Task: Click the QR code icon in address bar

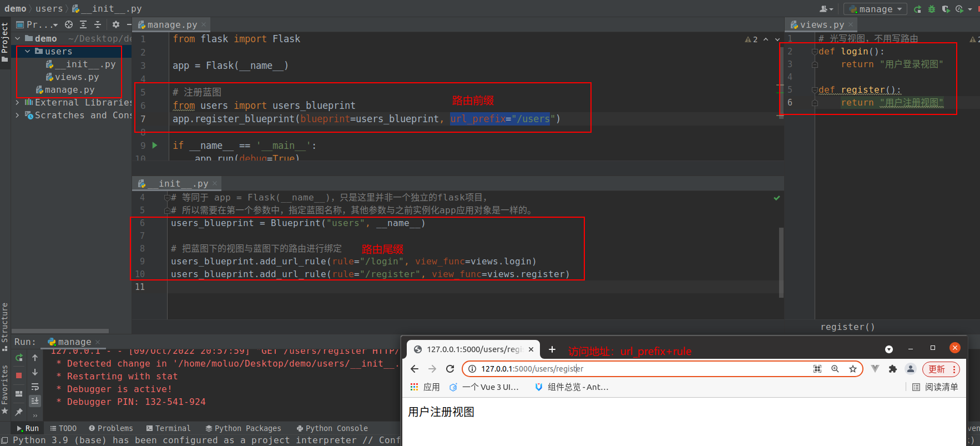Action: (x=817, y=369)
